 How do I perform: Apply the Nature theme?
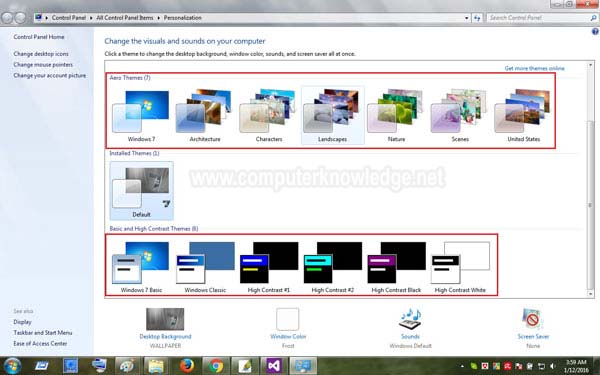396,115
